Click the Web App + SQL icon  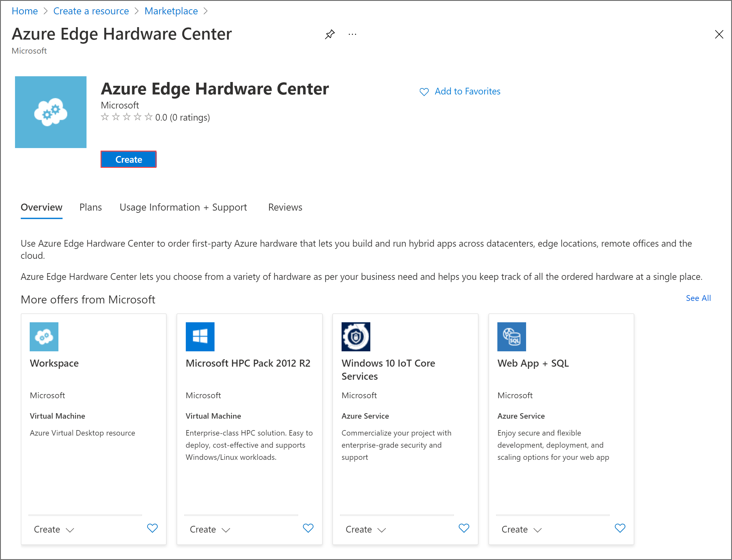512,336
